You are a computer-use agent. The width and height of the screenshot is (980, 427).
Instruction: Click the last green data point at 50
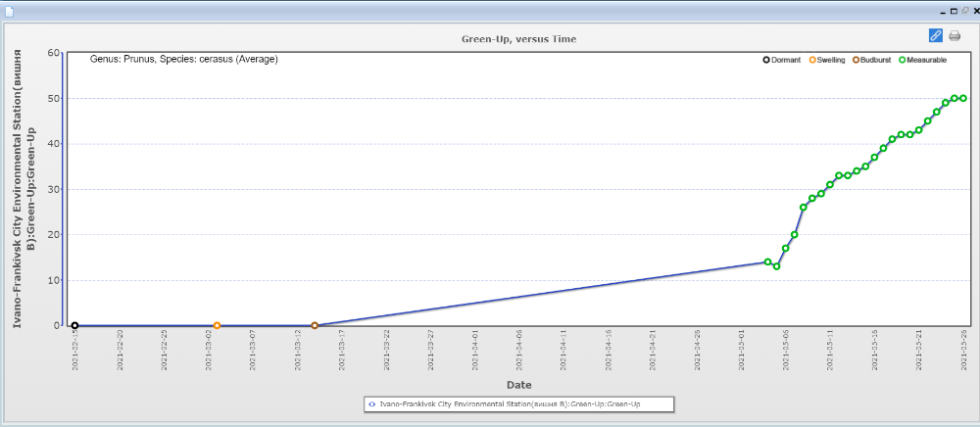pyautogui.click(x=963, y=98)
